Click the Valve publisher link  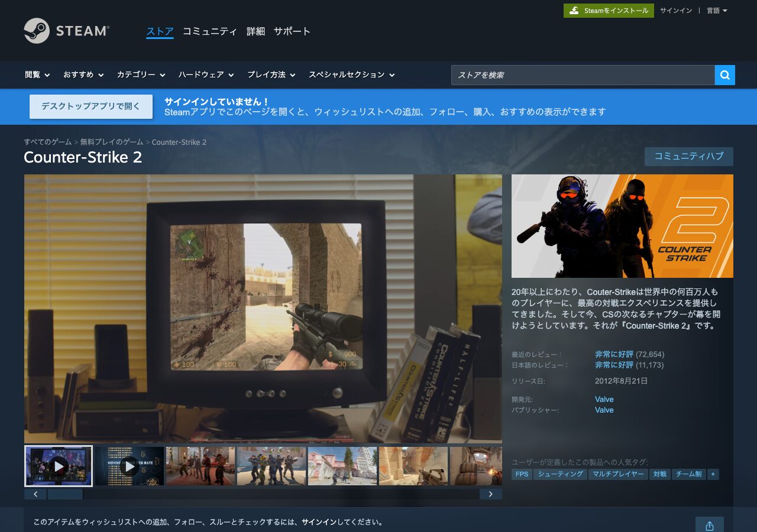point(604,410)
